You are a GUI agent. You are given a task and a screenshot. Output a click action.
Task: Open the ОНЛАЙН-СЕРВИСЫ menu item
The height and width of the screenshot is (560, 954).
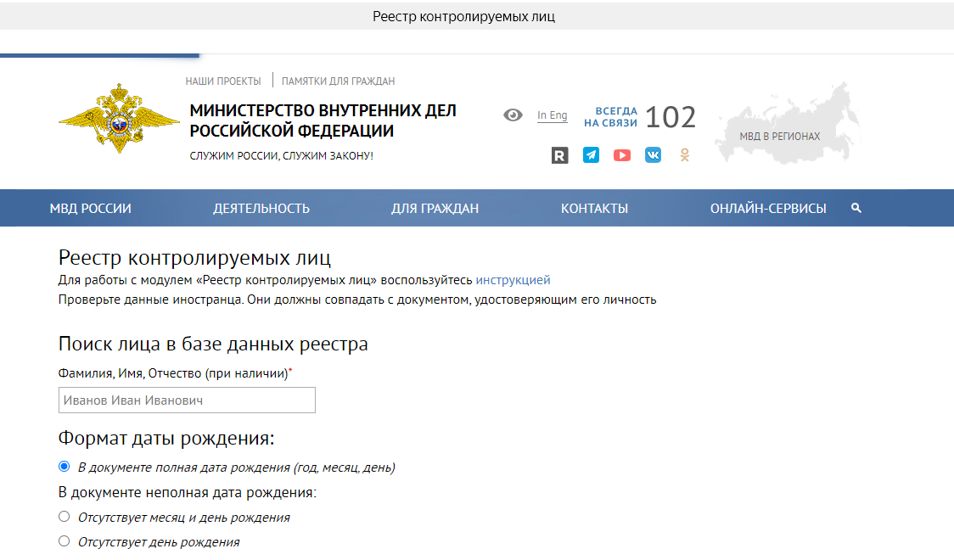tap(768, 209)
